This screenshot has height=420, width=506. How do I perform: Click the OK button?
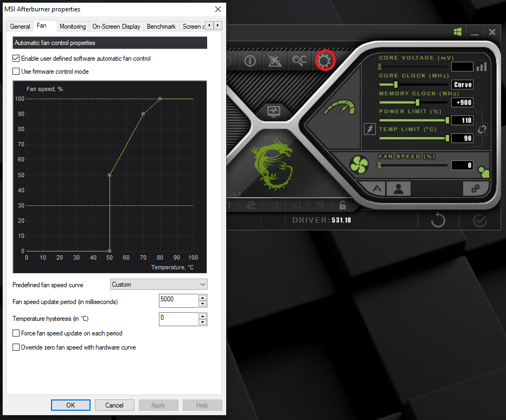(x=71, y=405)
